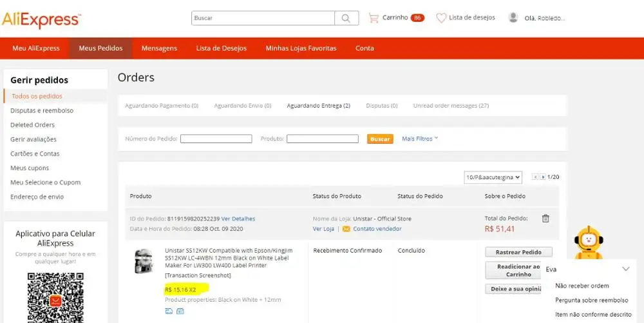Click Ver Detalhes link for the order

click(x=238, y=219)
